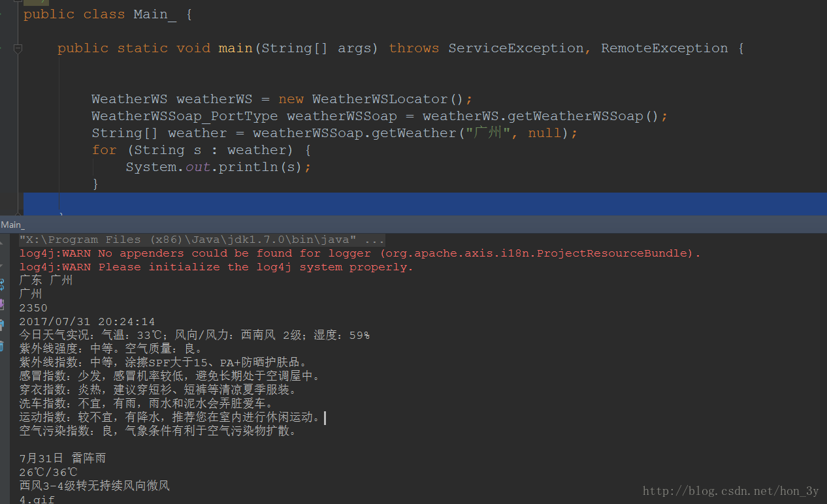Click the up arrow in console toolbar

pos(2,243)
